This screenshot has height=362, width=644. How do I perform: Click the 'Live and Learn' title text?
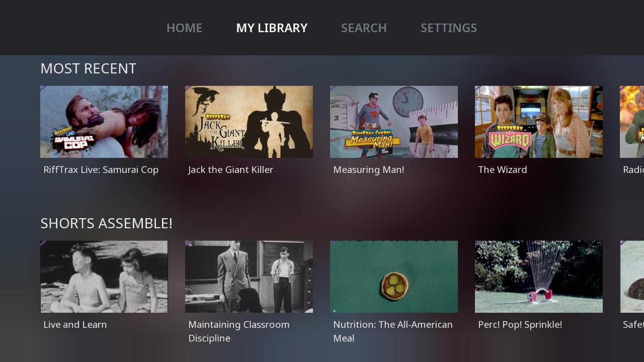tap(75, 325)
